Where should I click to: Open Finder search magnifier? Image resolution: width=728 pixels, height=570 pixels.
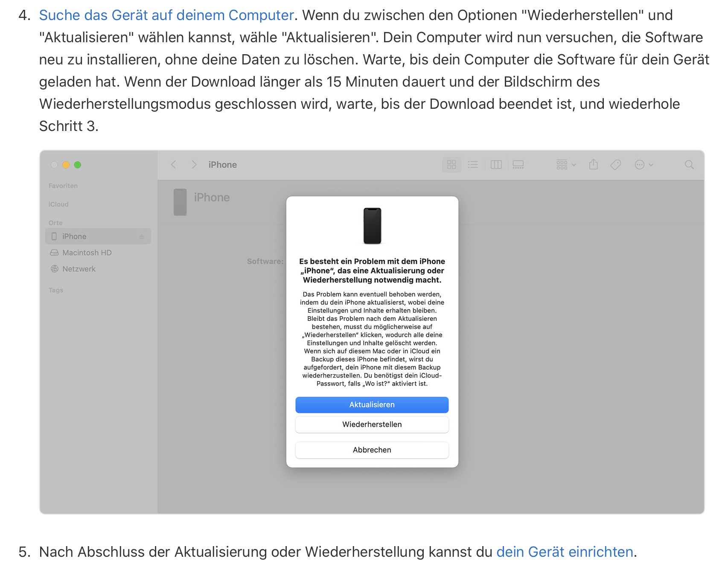pyautogui.click(x=689, y=165)
